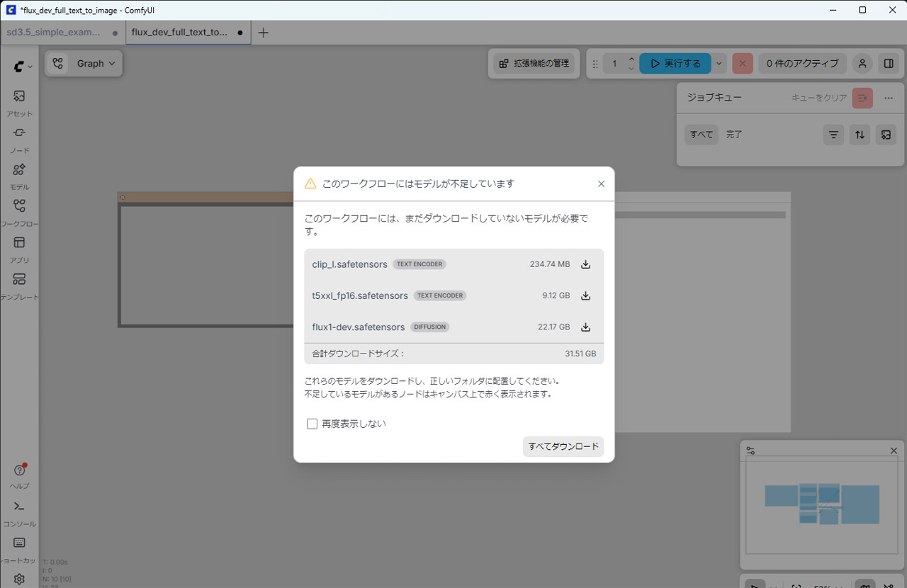Download flux1-dev.safetensors model
This screenshot has width=907, height=588.
coord(585,327)
